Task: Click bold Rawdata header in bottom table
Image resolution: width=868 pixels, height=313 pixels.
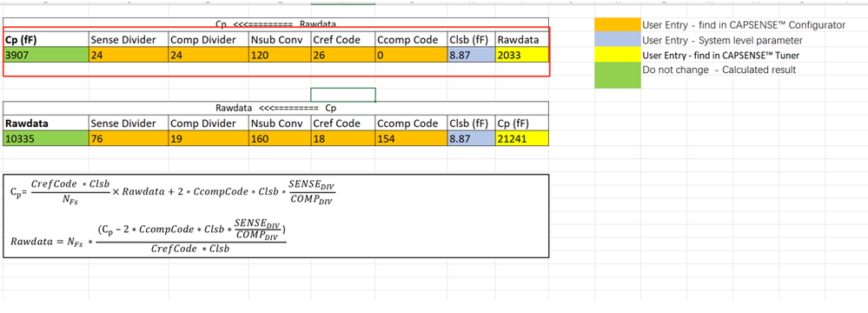Action: click(x=46, y=123)
